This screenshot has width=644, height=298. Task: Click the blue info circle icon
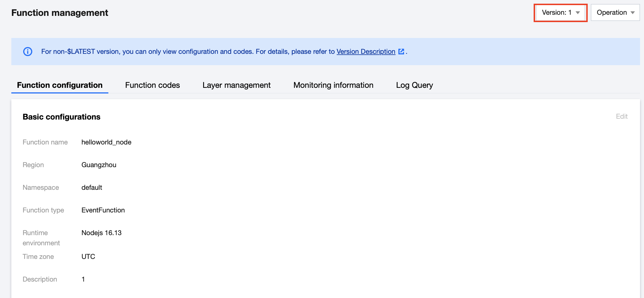click(28, 52)
